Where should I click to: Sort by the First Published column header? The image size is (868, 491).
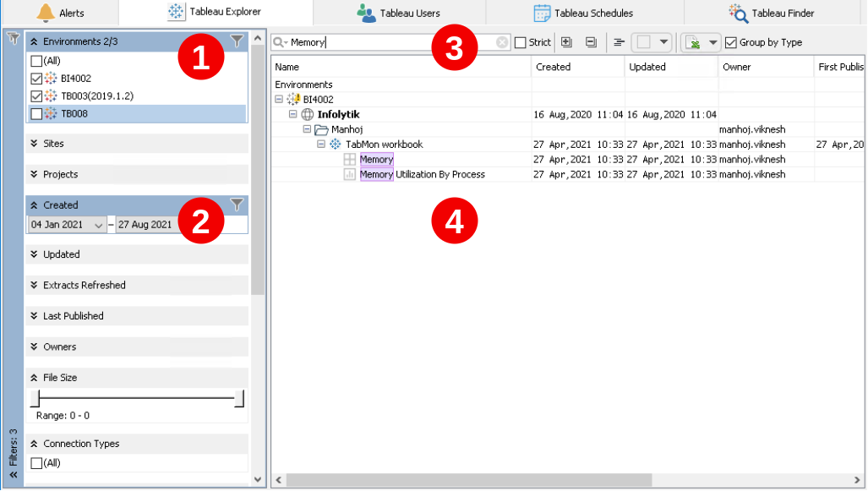coord(839,67)
